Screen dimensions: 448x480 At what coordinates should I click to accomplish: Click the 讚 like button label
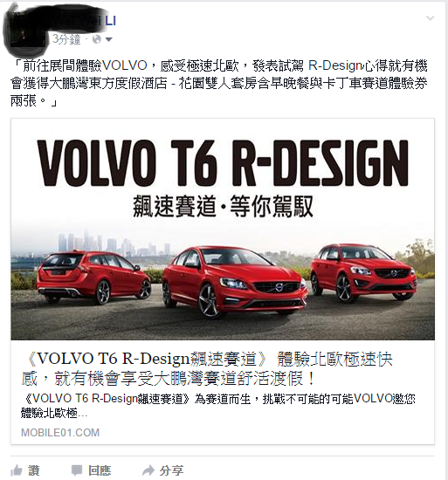point(34,470)
